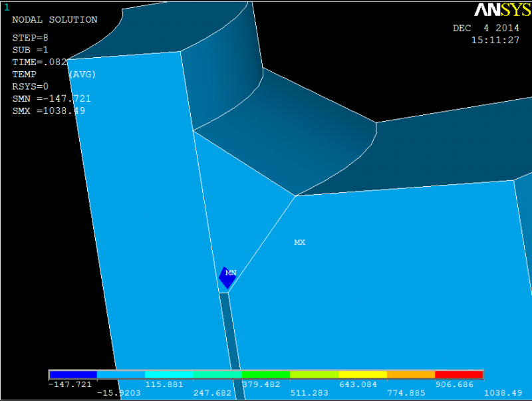Image resolution: width=532 pixels, height=401 pixels.
Task: Click the NODAL SOLUTION title text
Action: pos(55,20)
